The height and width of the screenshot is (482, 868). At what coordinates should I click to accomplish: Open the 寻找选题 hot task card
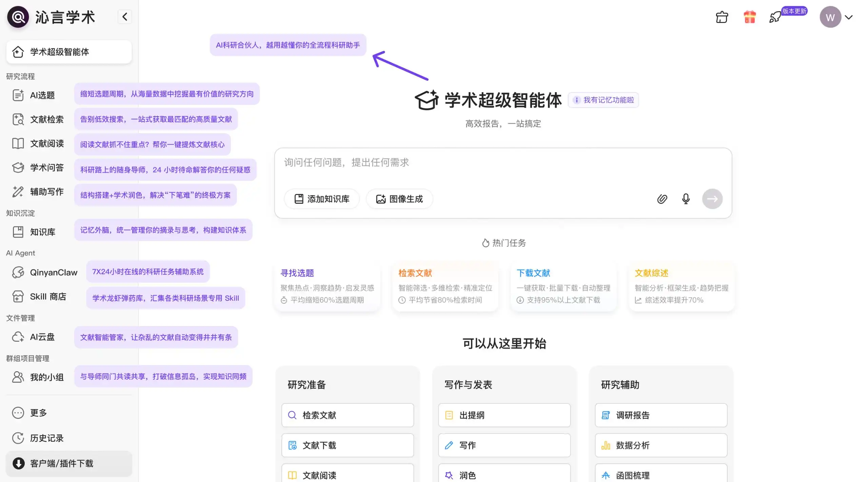click(327, 286)
